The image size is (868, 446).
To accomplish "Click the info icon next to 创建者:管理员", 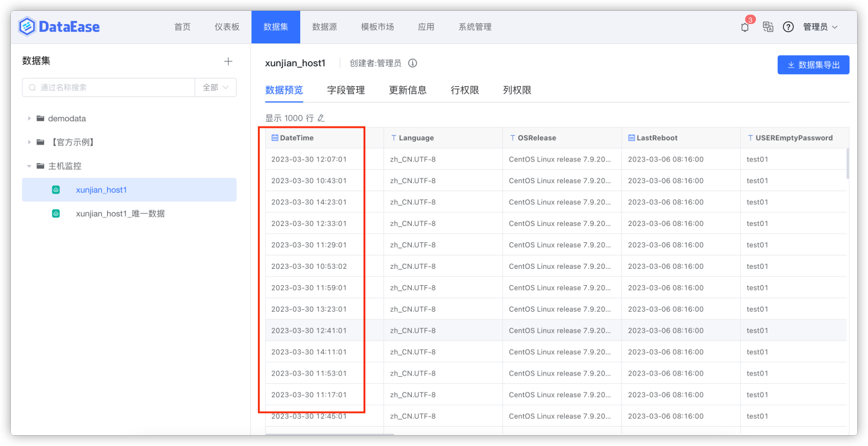I will pyautogui.click(x=412, y=63).
